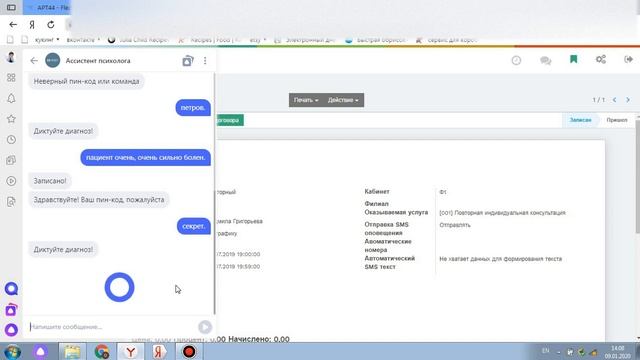Click the EN language indicator in the tray

tap(545, 351)
